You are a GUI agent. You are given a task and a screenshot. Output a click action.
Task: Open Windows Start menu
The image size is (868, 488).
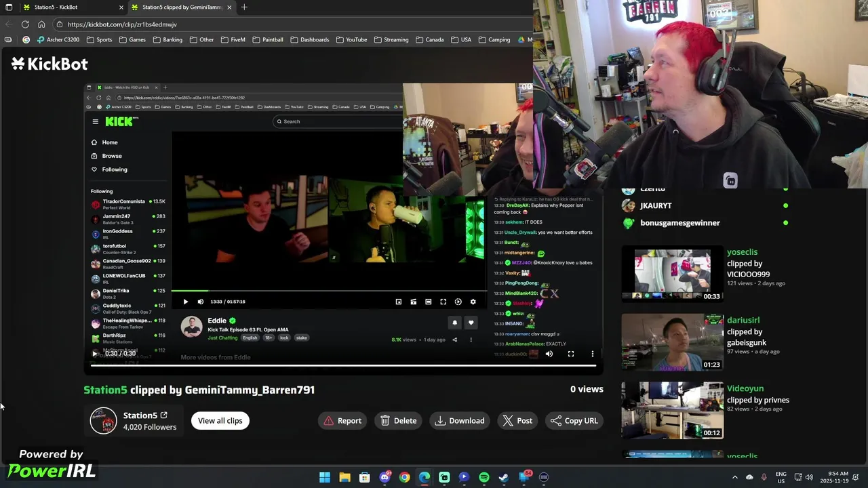coord(325,477)
